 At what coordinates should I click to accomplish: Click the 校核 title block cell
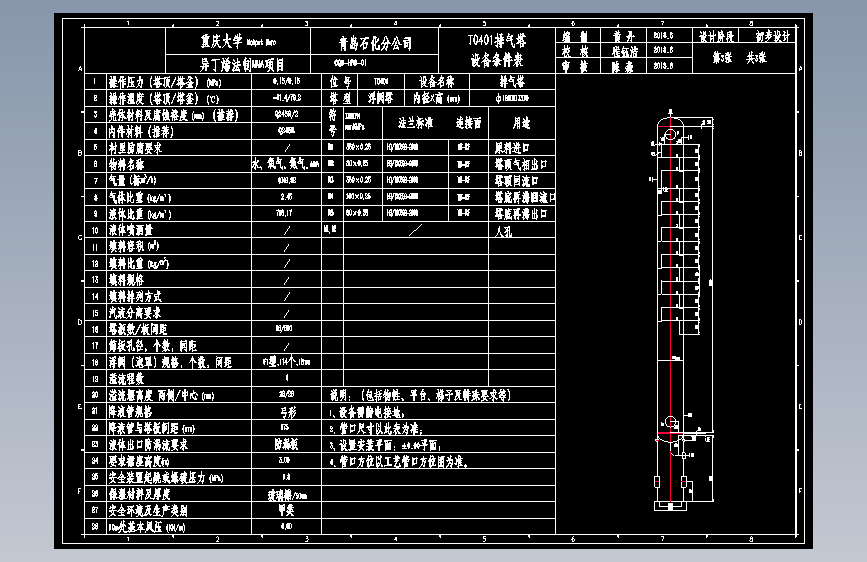(575, 51)
